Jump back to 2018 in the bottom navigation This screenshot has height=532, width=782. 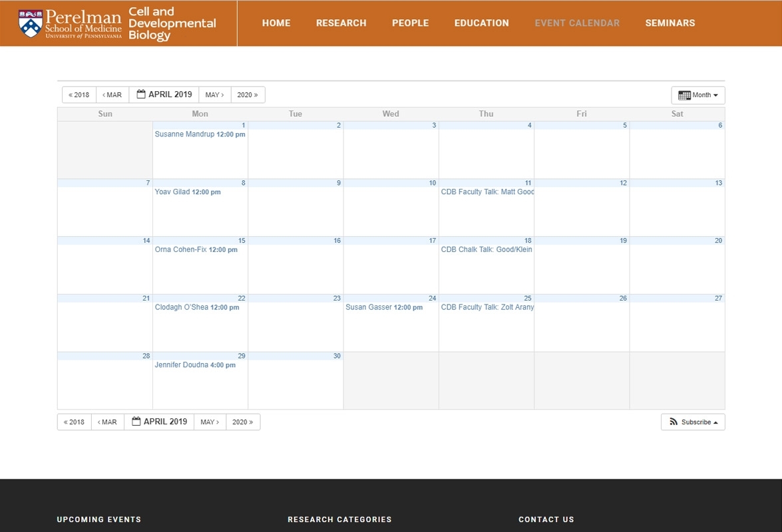[75, 422]
